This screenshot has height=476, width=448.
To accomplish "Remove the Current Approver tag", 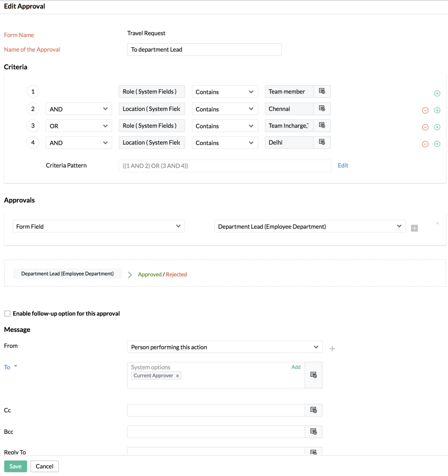I will [177, 376].
